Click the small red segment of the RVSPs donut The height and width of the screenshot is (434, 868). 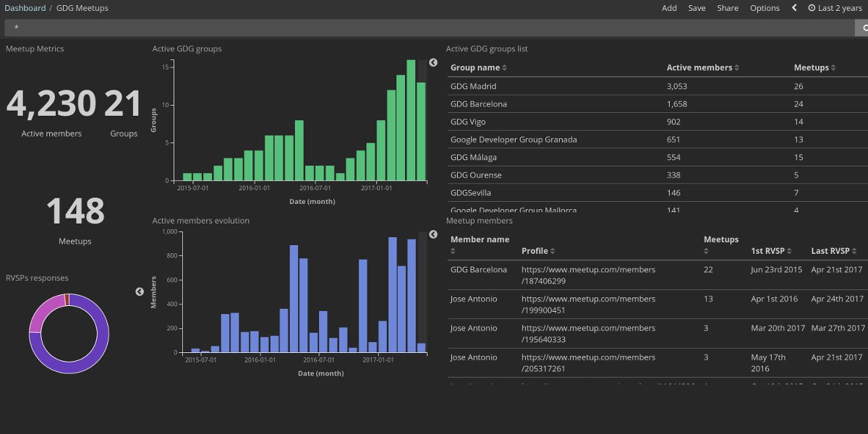(67, 299)
